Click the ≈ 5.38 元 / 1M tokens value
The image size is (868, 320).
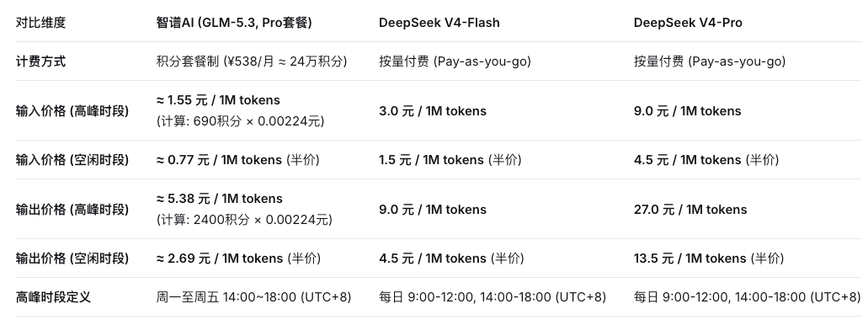(219, 199)
